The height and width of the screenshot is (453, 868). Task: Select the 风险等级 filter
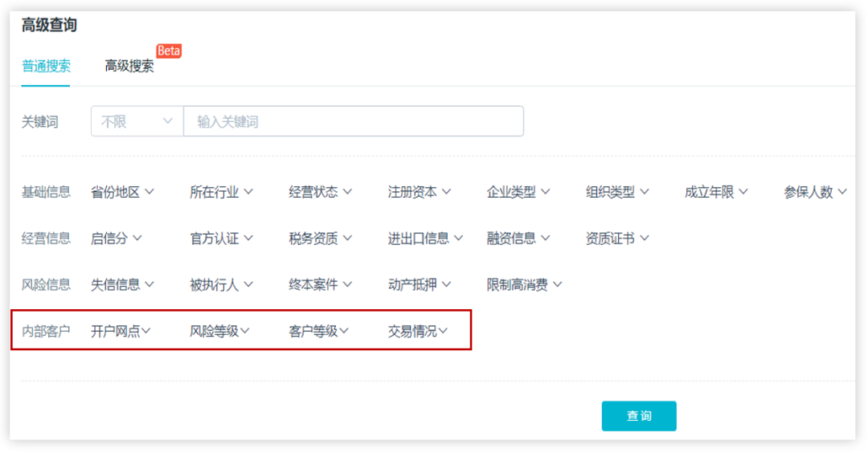click(219, 331)
